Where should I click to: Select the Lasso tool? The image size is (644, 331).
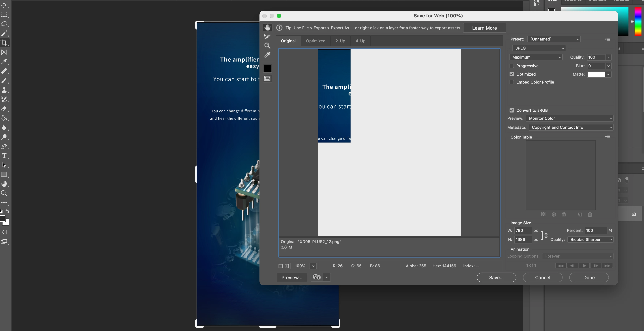(x=4, y=24)
